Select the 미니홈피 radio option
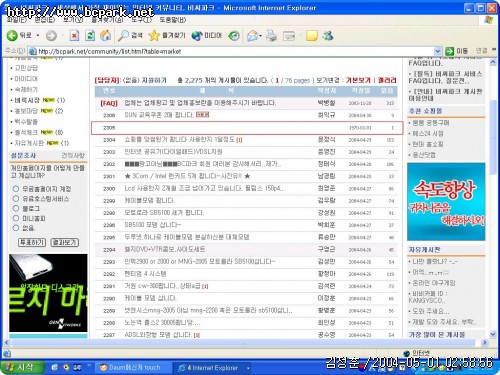The width and height of the screenshot is (500, 375). pyautogui.click(x=16, y=218)
